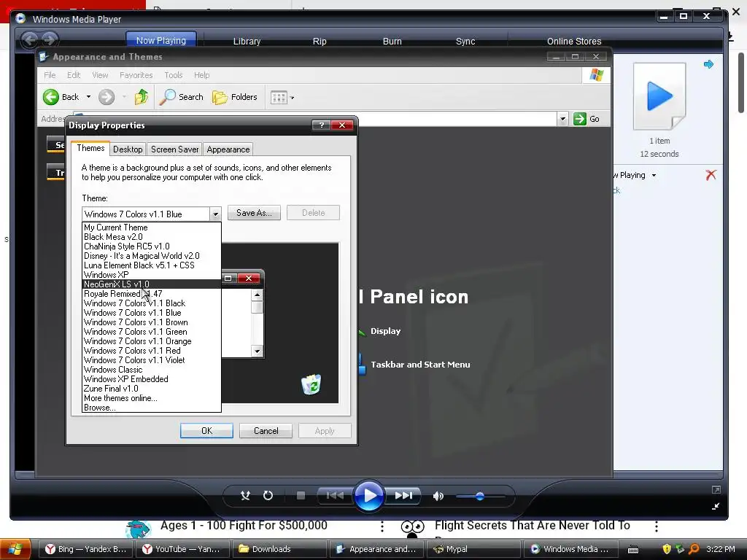Switch Media Player to full screen view icon
The height and width of the screenshot is (560, 747).
(716, 489)
